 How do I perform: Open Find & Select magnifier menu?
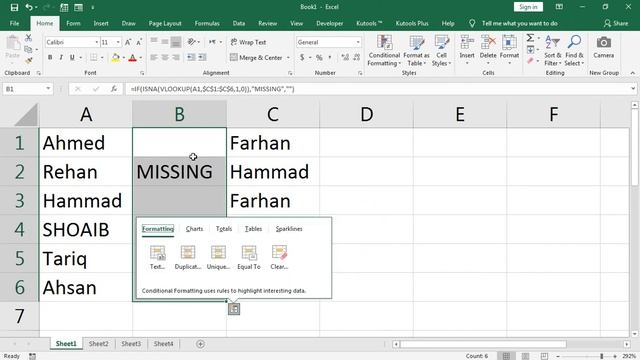[574, 51]
